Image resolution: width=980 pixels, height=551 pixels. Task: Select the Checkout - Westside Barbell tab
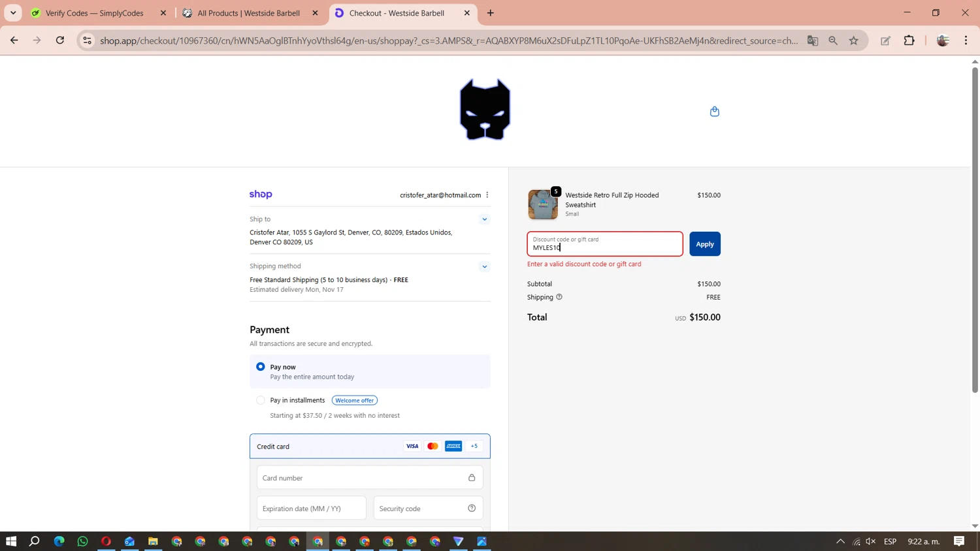[x=397, y=13]
